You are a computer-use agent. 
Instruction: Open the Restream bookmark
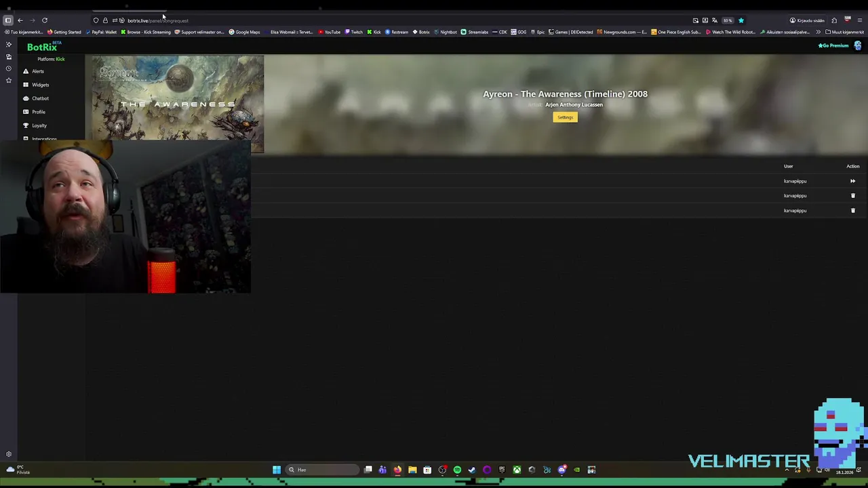397,32
